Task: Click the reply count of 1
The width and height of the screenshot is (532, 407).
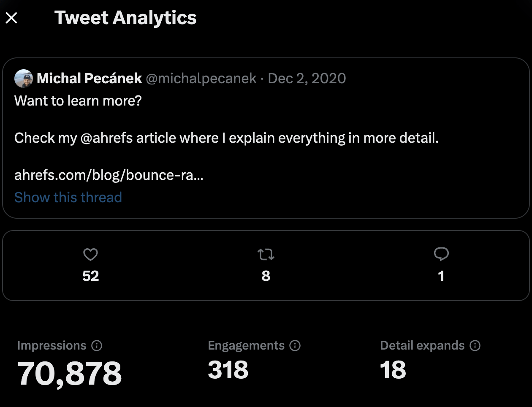Action: 441,276
